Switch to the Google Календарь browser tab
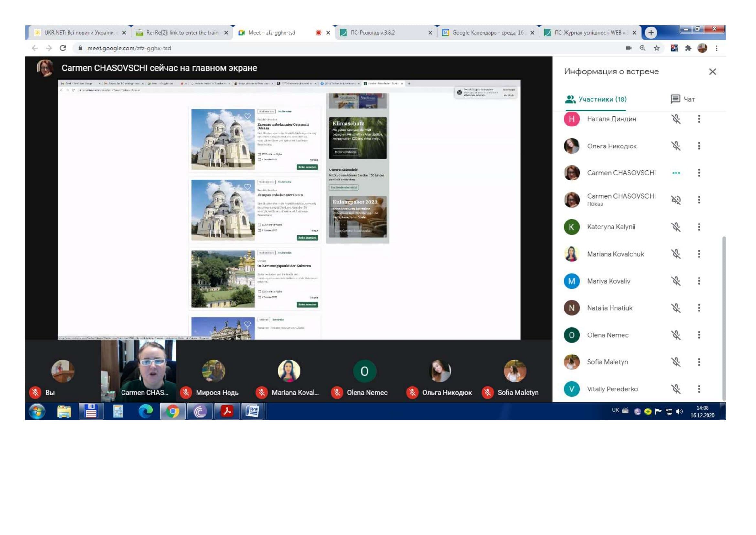The height and width of the screenshot is (535, 756). pos(487,33)
